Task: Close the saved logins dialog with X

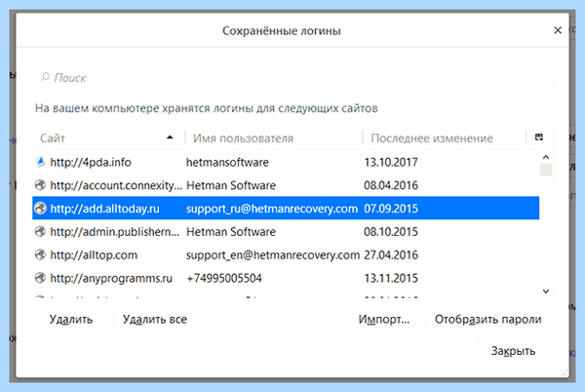Action: click(x=558, y=30)
